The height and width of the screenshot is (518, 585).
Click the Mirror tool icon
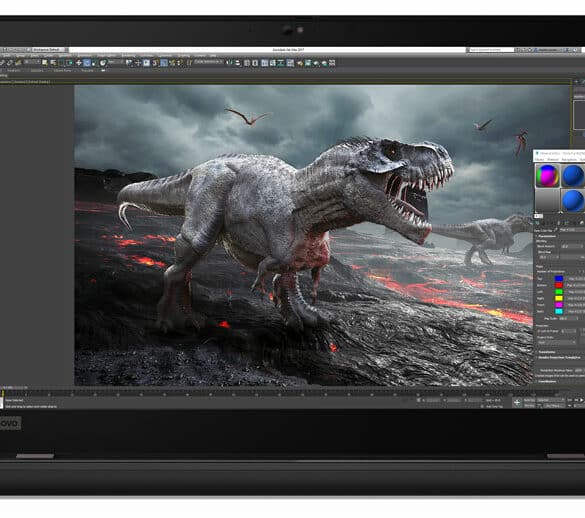point(229,62)
